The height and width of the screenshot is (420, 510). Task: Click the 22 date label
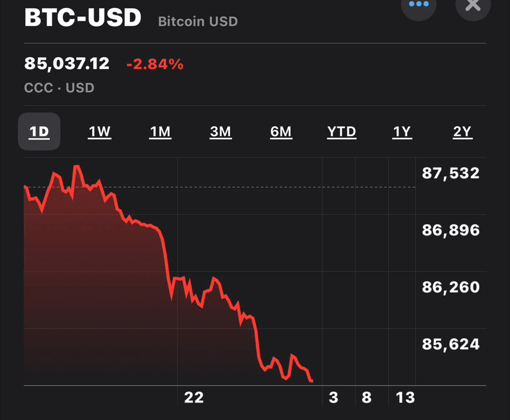click(x=194, y=398)
